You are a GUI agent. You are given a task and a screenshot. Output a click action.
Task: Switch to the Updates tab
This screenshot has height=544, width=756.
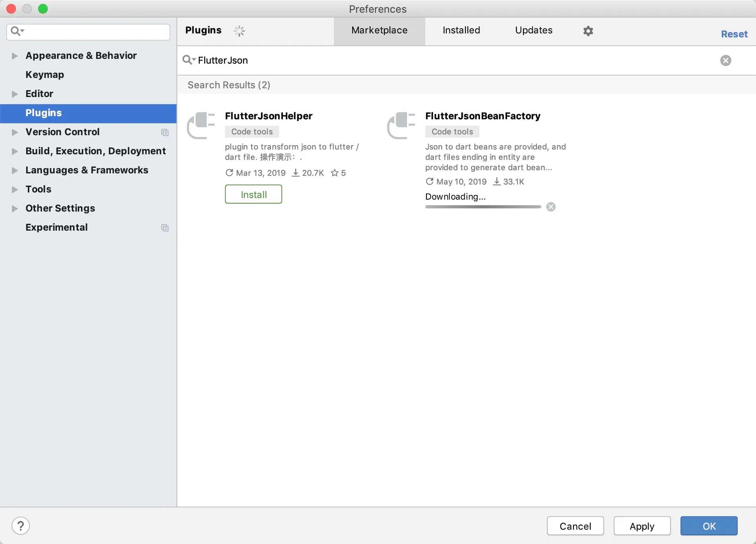(x=533, y=31)
